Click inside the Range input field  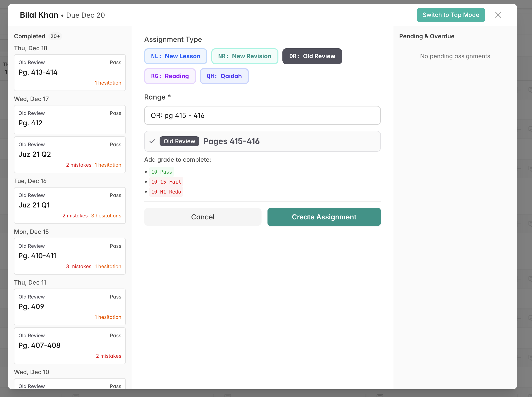[x=262, y=115]
